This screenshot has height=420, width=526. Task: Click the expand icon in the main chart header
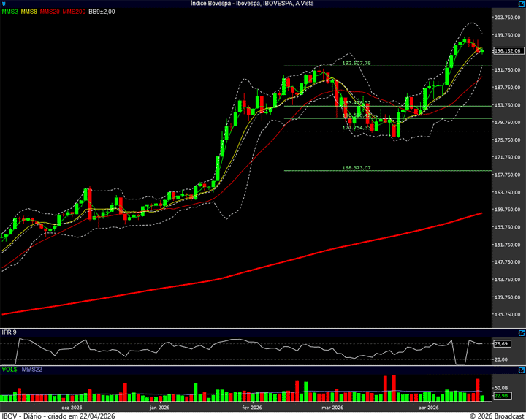point(520,4)
